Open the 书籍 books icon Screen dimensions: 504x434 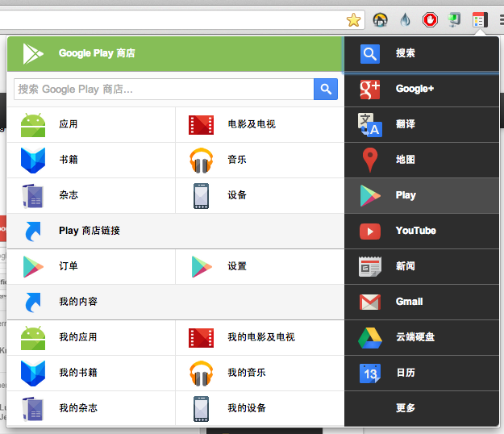pos(33,160)
